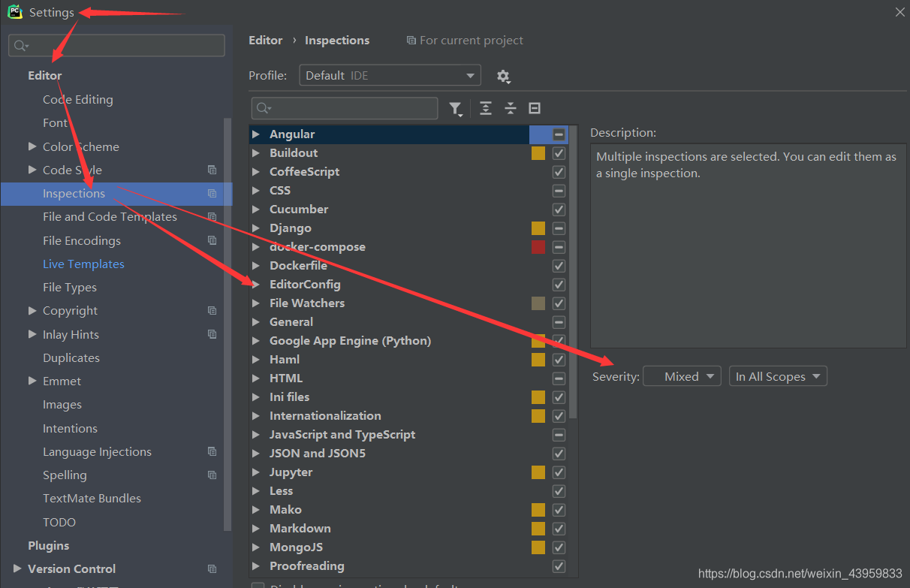Click the Editor breadcrumb link
Screen dimensions: 910x588
click(266, 41)
